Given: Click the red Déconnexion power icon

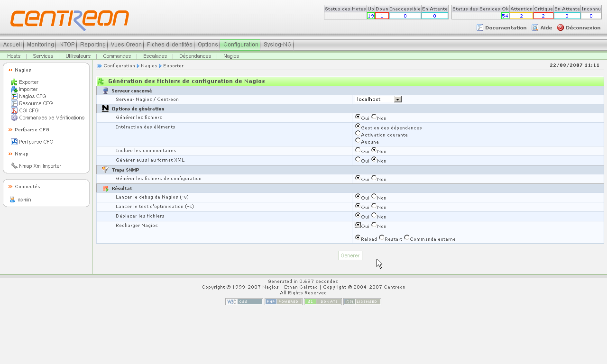Looking at the screenshot, I should [561, 27].
